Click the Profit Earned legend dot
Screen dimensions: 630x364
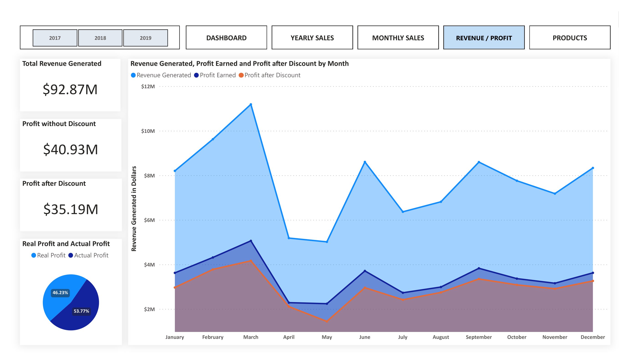click(x=197, y=75)
